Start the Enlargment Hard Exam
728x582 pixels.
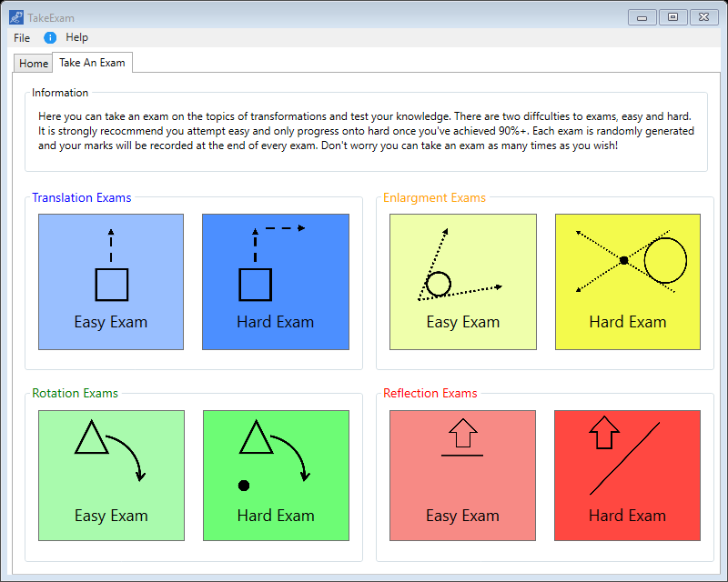pos(628,282)
